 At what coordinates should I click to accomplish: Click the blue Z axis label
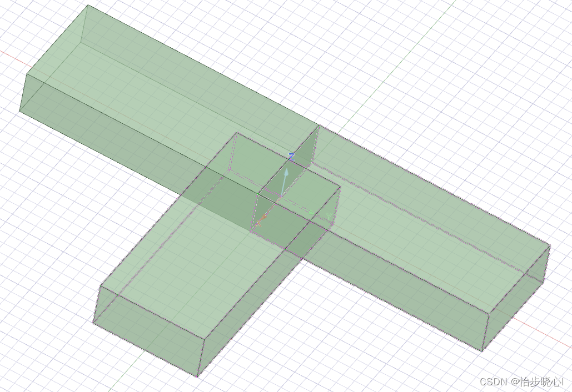(x=291, y=157)
